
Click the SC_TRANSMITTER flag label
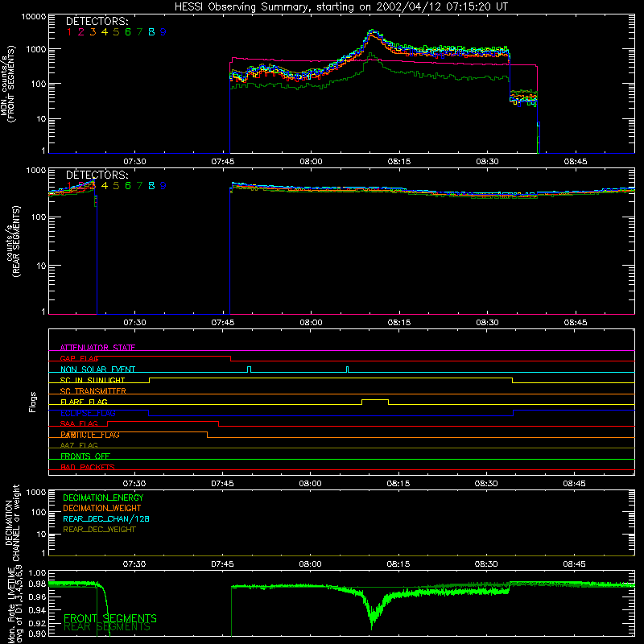click(93, 390)
